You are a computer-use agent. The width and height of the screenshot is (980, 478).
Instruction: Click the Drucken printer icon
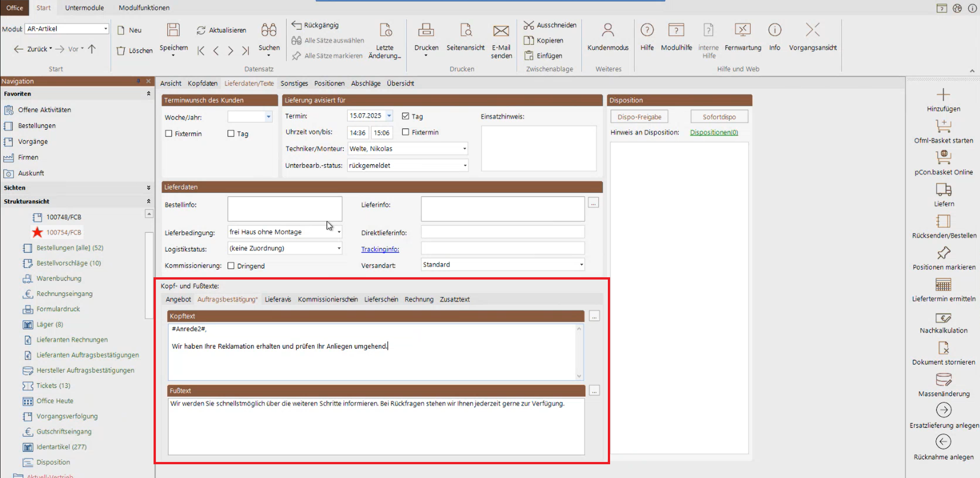coord(426,30)
